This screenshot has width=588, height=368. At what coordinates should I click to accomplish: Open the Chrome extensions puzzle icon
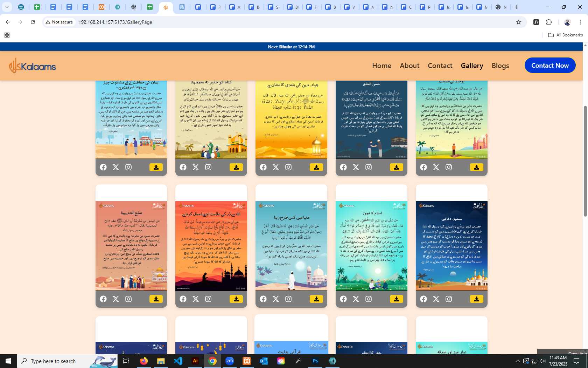click(x=549, y=22)
